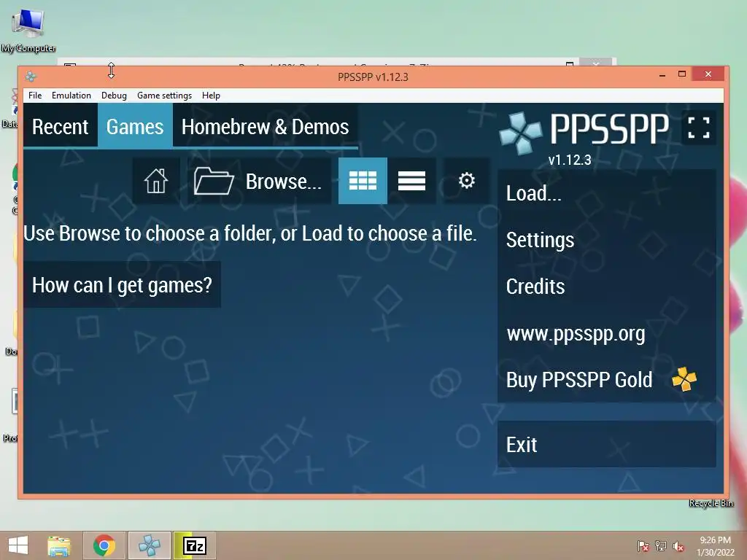Image resolution: width=747 pixels, height=560 pixels.
Task: Open the clock showing 9:26 PM
Action: pyautogui.click(x=715, y=546)
